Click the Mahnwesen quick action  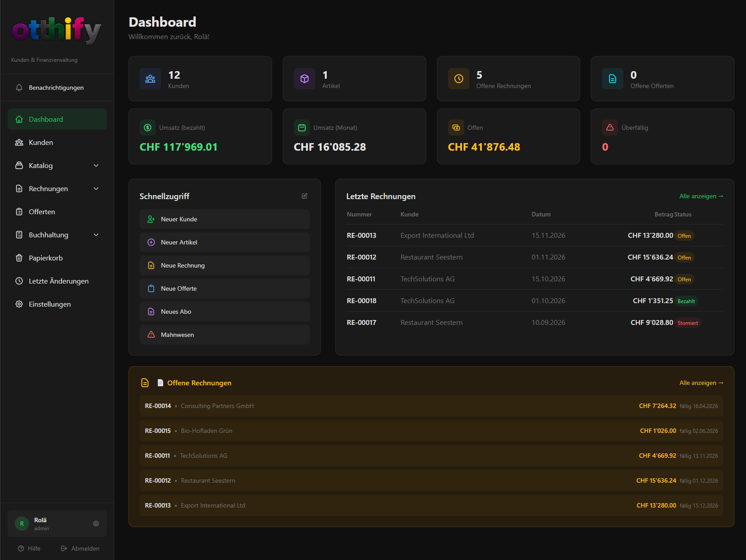[x=225, y=335]
